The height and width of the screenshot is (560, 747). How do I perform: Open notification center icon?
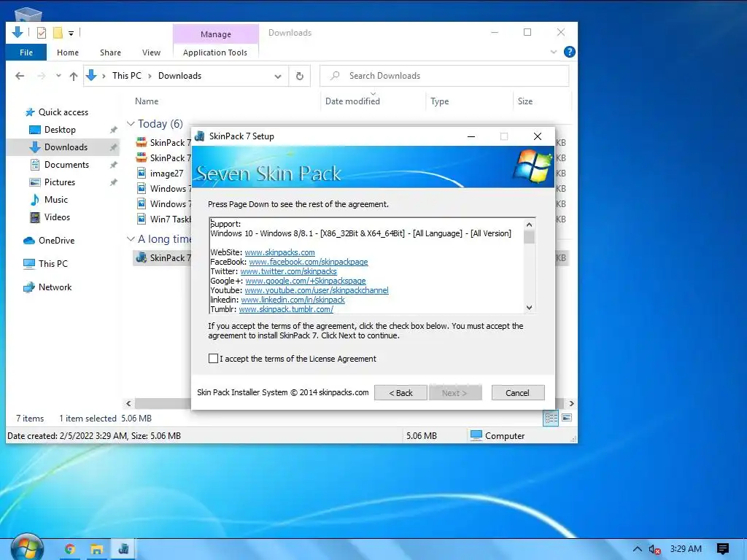coord(723,549)
